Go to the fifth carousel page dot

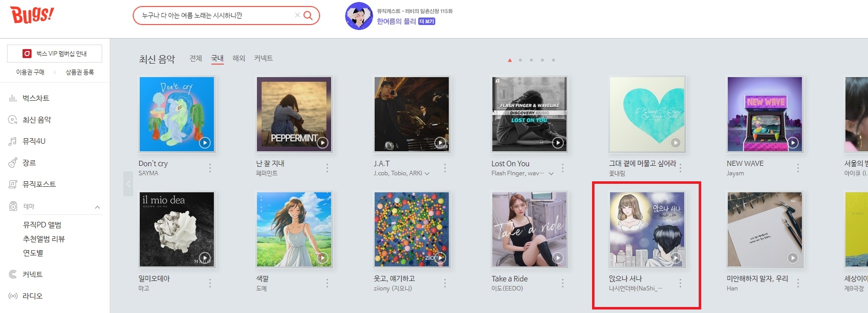click(553, 60)
